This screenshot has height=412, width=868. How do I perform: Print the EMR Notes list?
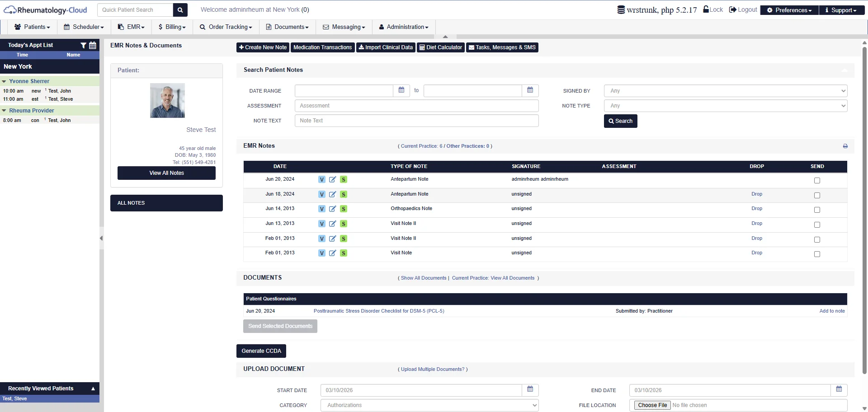[x=845, y=146]
